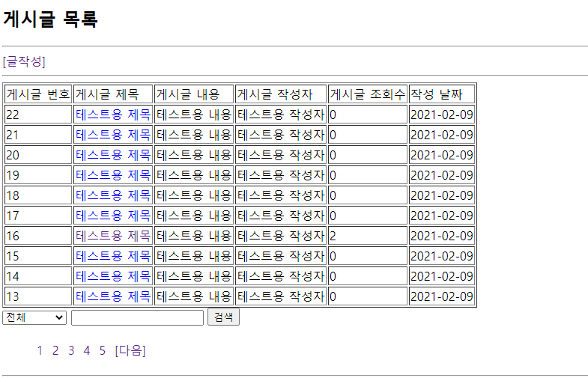The image size is (588, 378).
Task: Click 테스트용 내용 content cell in row 19
Action: (194, 175)
